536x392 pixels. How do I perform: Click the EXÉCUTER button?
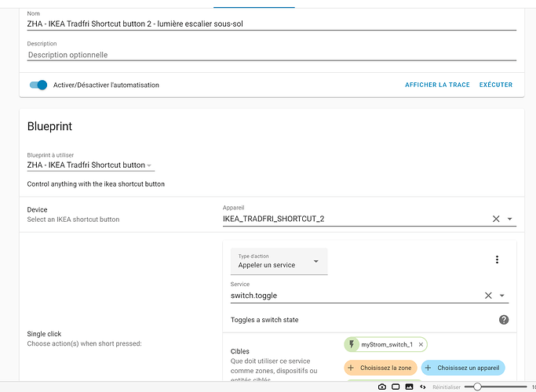pos(496,85)
